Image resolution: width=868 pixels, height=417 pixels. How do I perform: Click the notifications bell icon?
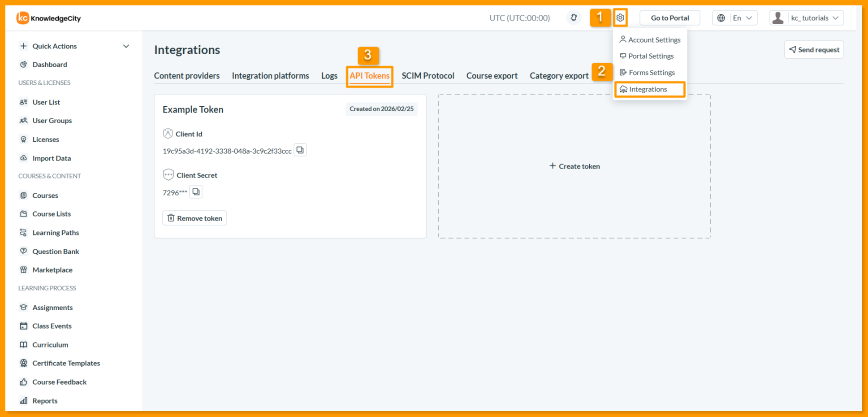tap(574, 18)
